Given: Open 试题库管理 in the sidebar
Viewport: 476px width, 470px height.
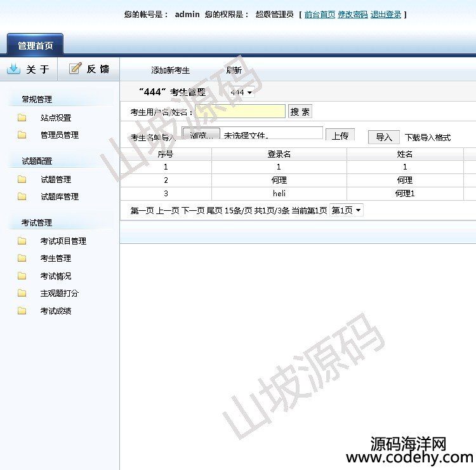Looking at the screenshot, I should tap(60, 196).
